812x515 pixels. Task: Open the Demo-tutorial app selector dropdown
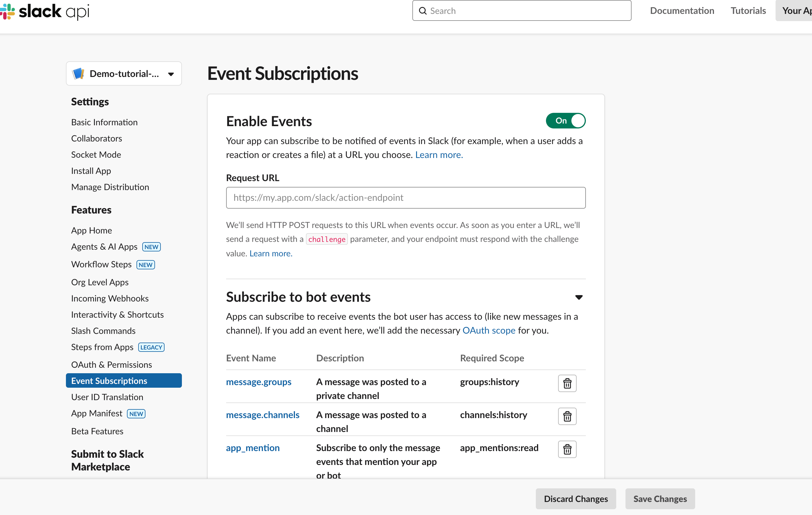pyautogui.click(x=171, y=74)
